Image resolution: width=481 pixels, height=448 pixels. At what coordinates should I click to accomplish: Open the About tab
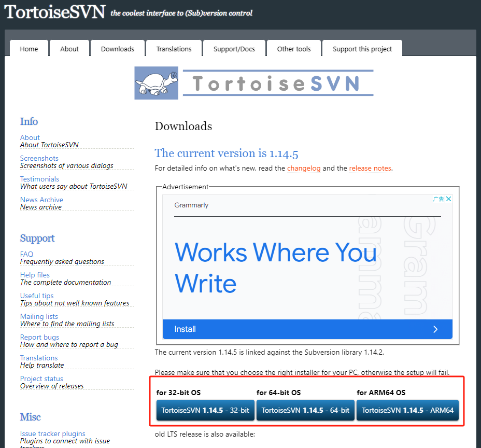69,49
